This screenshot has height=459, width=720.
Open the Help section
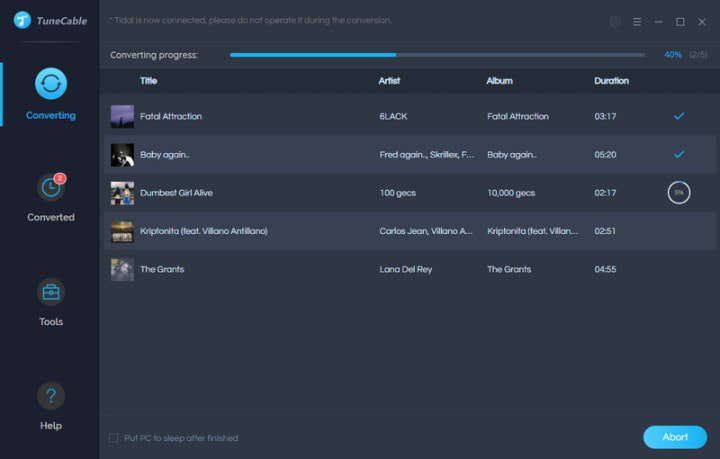(51, 406)
